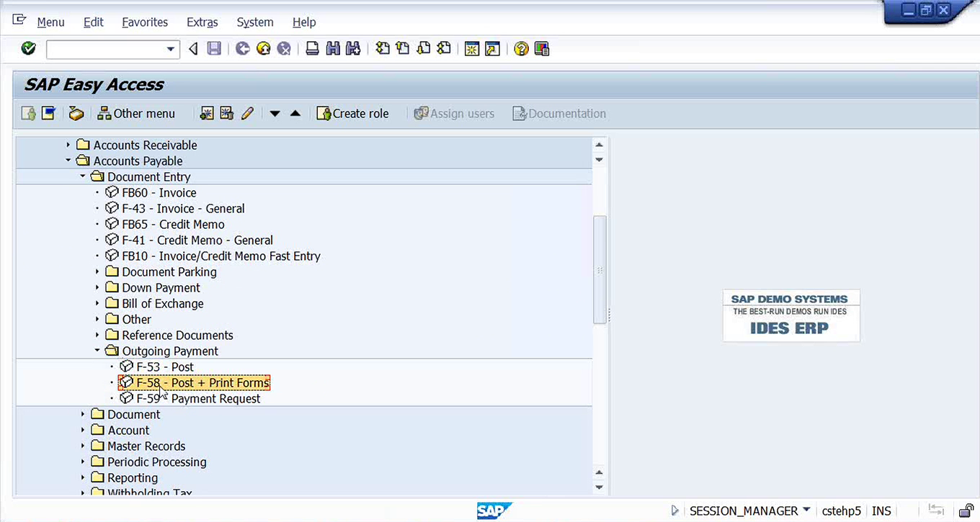Expand the Down Payment folder

point(97,287)
